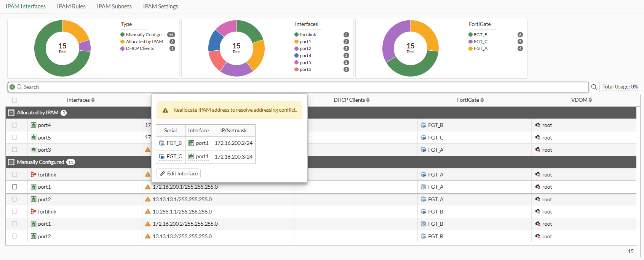644x260 pixels.
Task: Click sort arrows on VDOM column header
Action: [590, 100]
